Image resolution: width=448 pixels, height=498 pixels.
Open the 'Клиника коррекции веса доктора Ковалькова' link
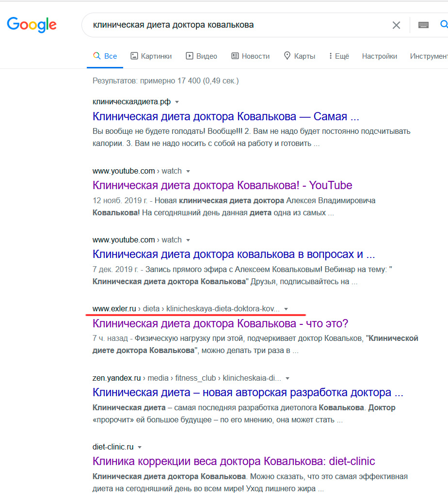[233, 461]
